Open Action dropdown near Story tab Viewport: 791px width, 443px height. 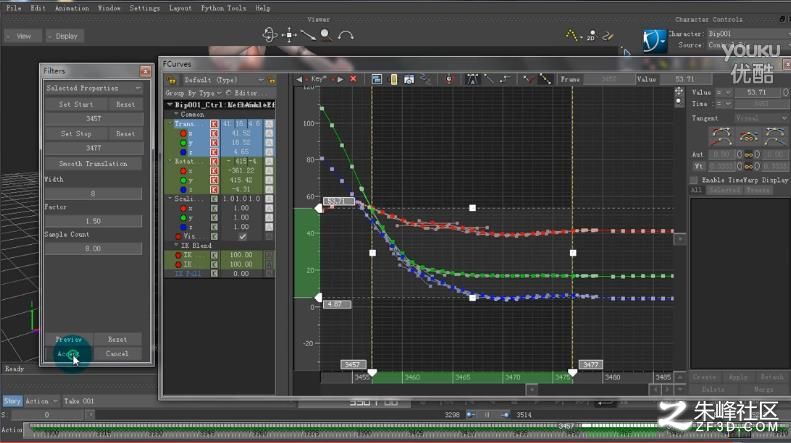(41, 401)
